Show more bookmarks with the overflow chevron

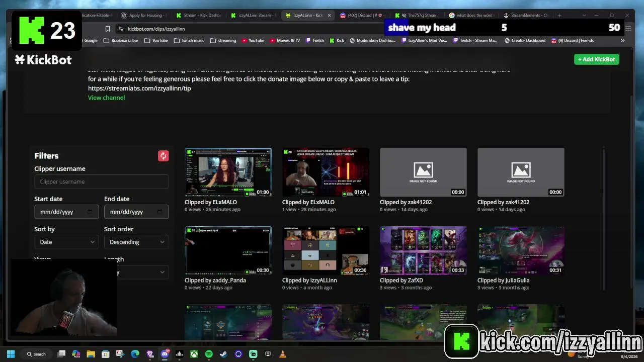coord(622,41)
